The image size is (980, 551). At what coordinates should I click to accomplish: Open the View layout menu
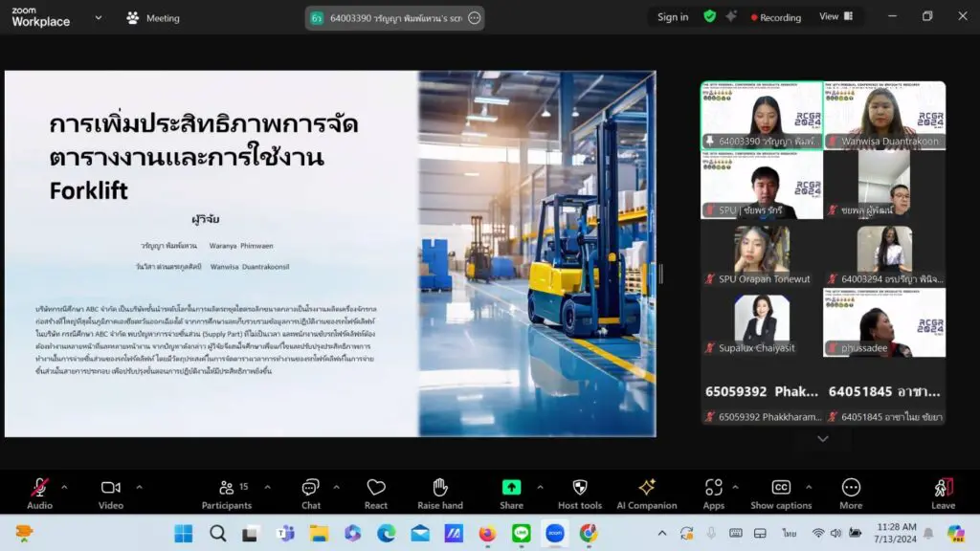click(x=835, y=17)
